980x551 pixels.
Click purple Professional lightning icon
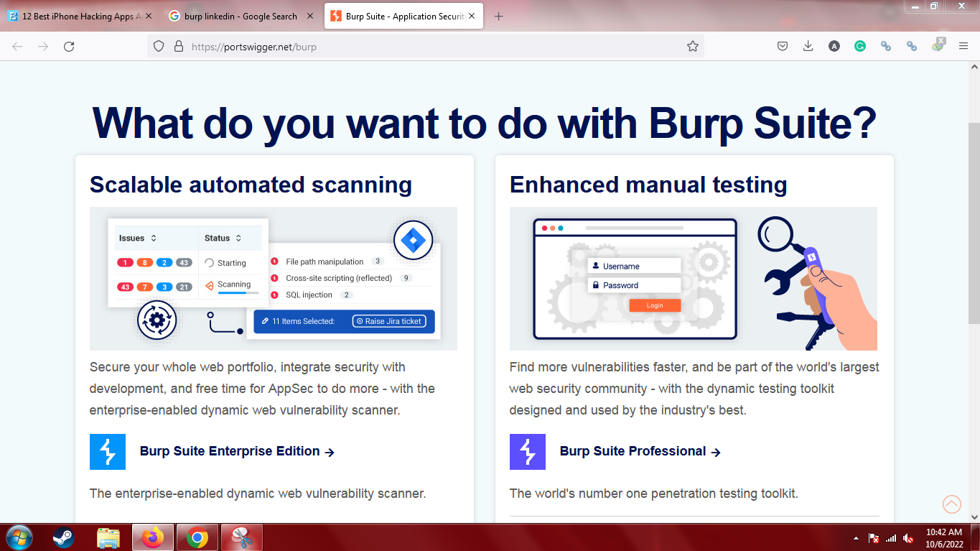point(528,452)
